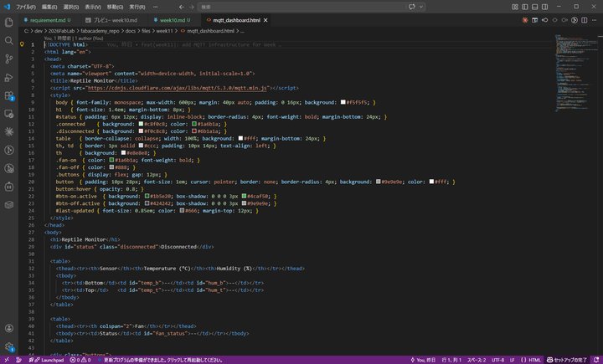603x364 pixels.
Task: Open preview to the side icon
Action: 534,20
